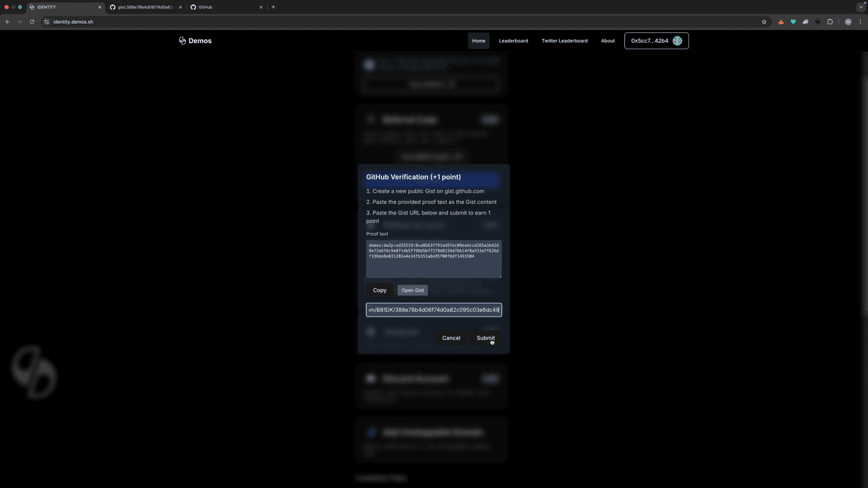Open the orange bug-shaped extension icon
868x488 pixels.
coord(781,22)
